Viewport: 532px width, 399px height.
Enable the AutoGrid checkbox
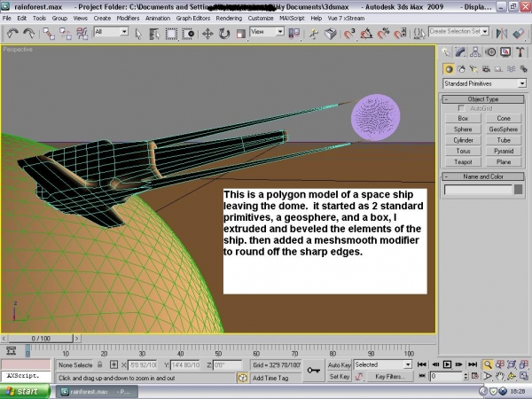click(x=461, y=108)
